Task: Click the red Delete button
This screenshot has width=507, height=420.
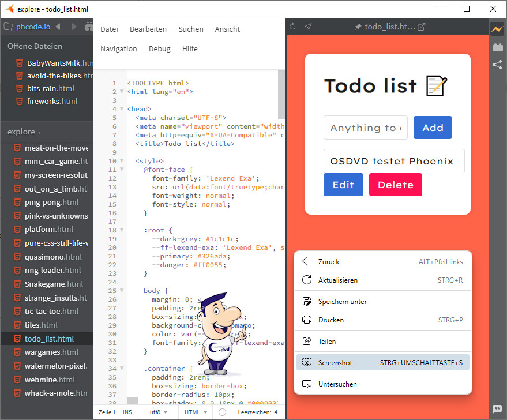Action: click(x=395, y=185)
